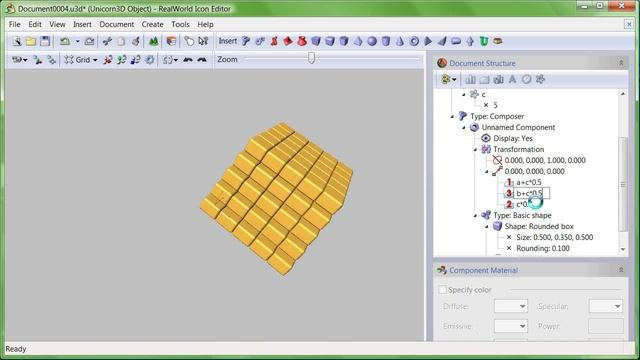Image resolution: width=640 pixels, height=360 pixels.
Task: Open the File menu
Action: click(15, 24)
